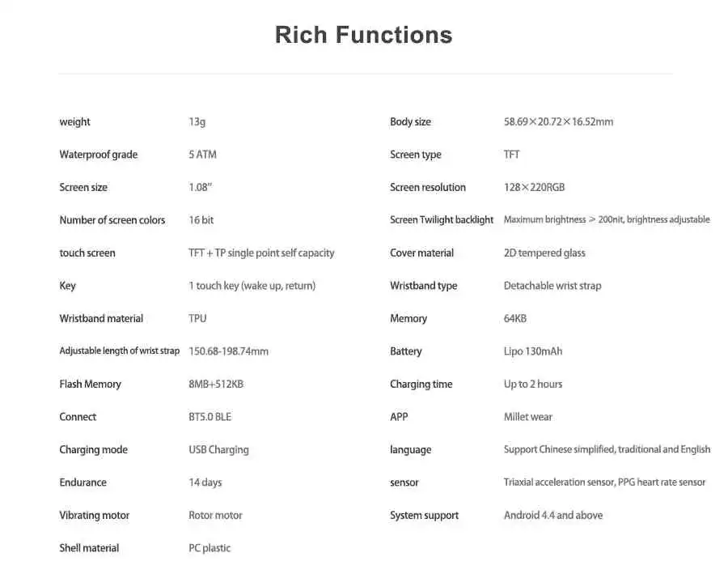Select the TFT screen type value
728x574 pixels.
[512, 155]
